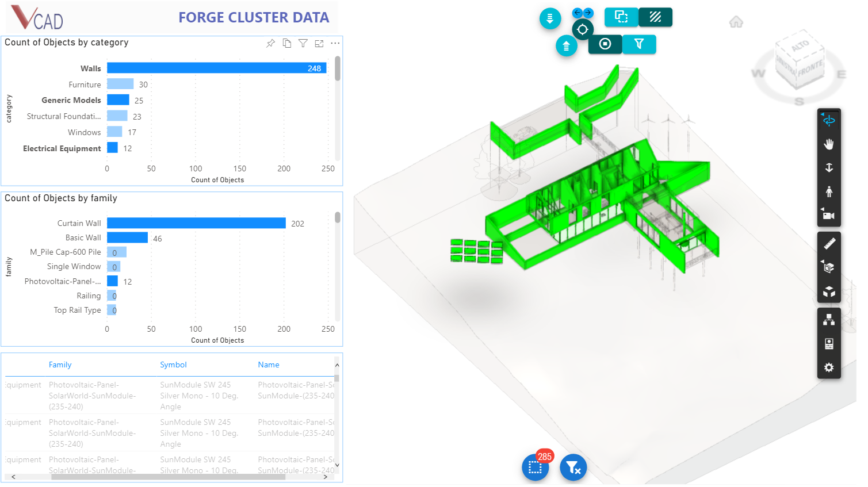Open the Properties panel
The image size is (868, 487).
coord(829,344)
